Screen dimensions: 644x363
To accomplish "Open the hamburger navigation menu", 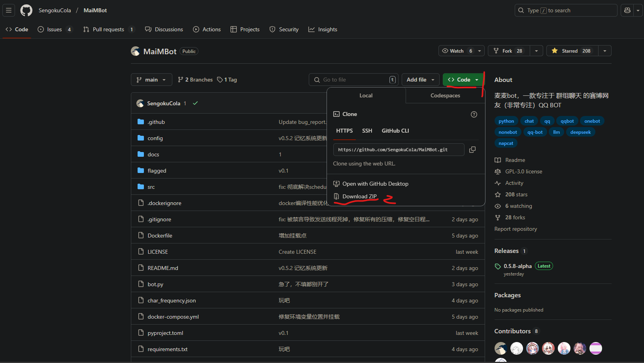I will [9, 10].
